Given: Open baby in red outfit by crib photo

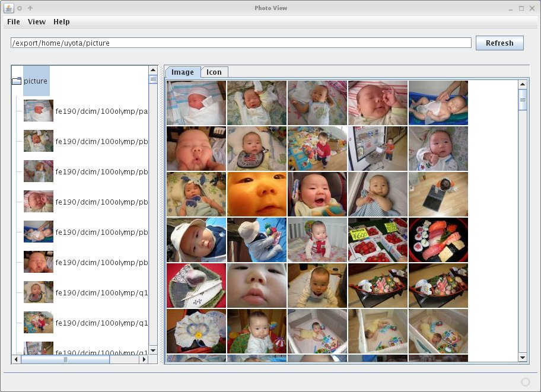Looking at the screenshot, I should click(x=317, y=240).
